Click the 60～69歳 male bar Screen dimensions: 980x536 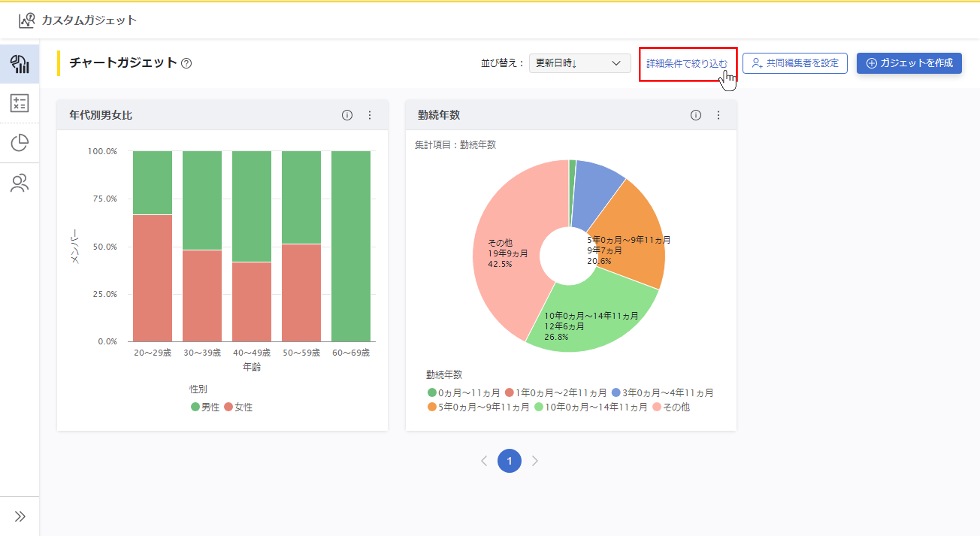[351, 246]
